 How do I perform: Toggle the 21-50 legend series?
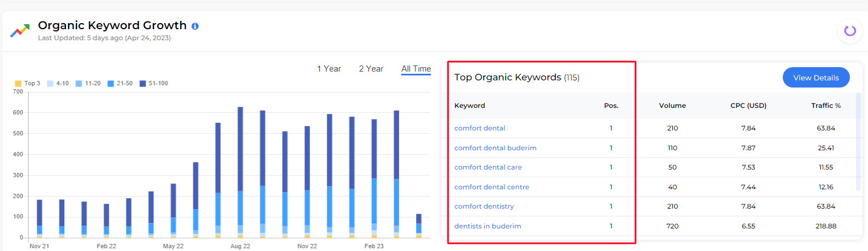pyautogui.click(x=120, y=84)
